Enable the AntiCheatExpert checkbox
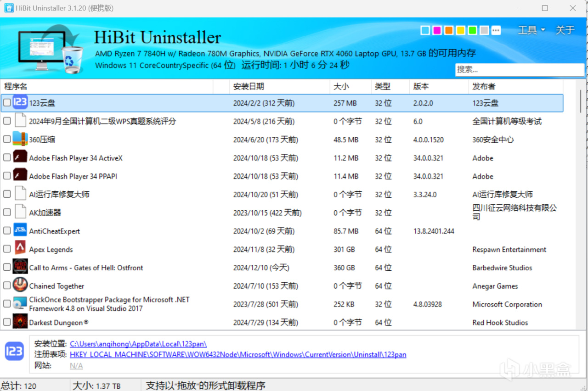The width and height of the screenshot is (588, 391). tap(7, 230)
